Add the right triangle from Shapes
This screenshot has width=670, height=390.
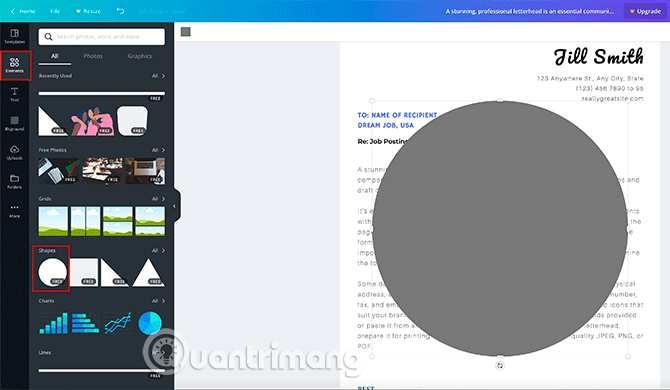115,272
